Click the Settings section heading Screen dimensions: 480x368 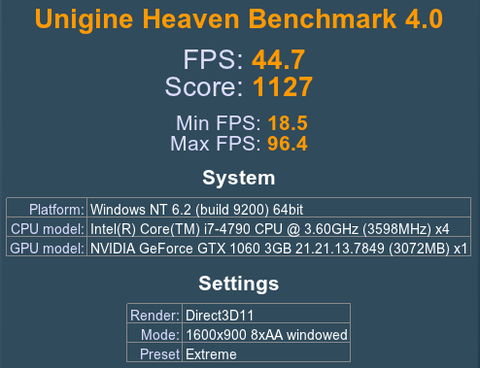pos(239,284)
